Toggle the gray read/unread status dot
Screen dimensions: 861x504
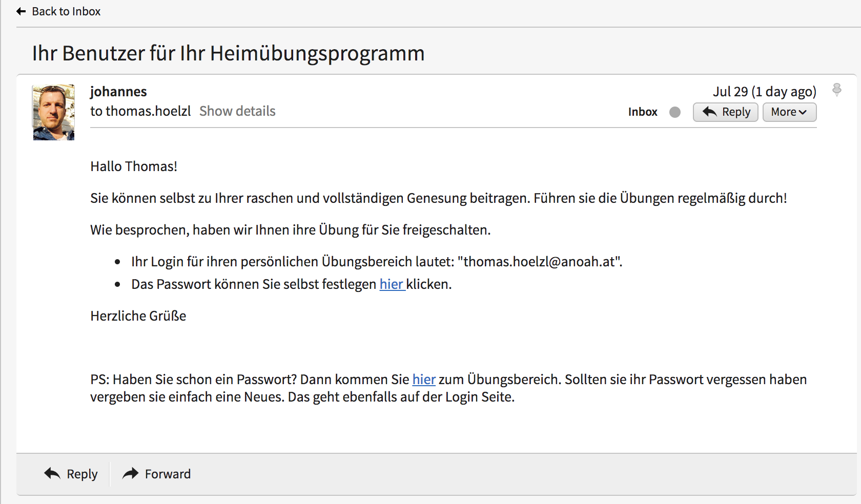pos(675,112)
